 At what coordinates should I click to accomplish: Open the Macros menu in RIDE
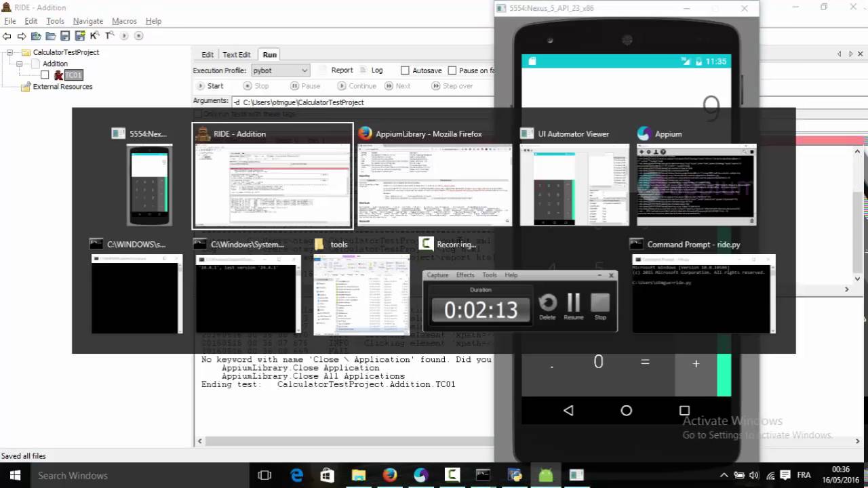pos(124,21)
